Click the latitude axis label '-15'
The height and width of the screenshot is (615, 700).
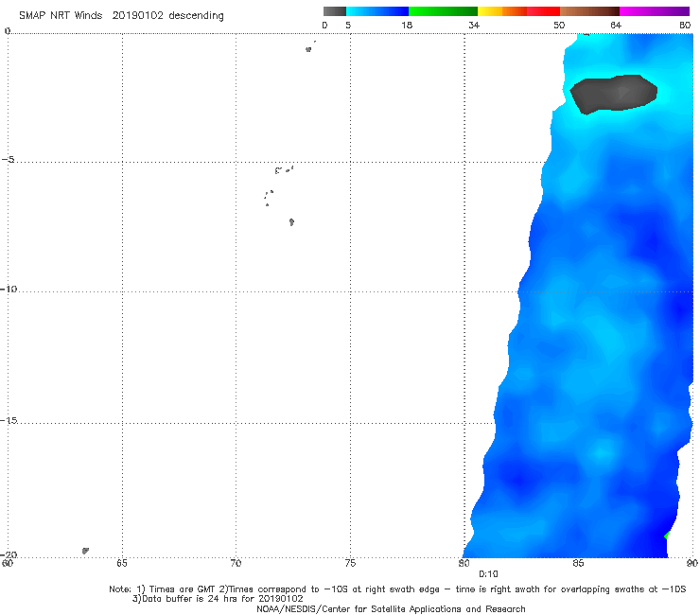coord(9,420)
